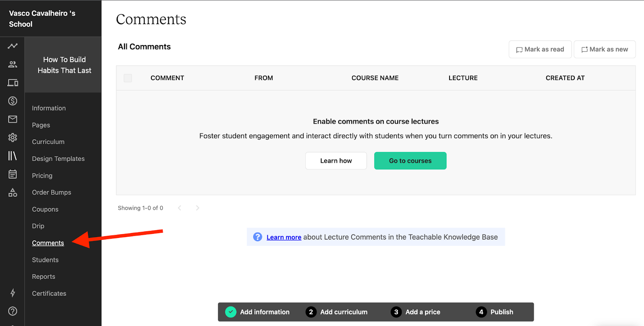Open the Curriculum menu item

coord(48,142)
